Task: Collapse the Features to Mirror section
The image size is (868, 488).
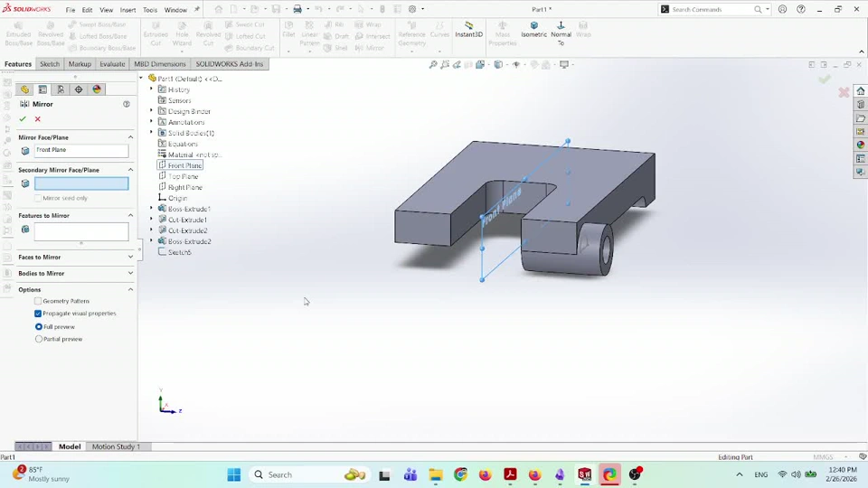Action: [130, 215]
